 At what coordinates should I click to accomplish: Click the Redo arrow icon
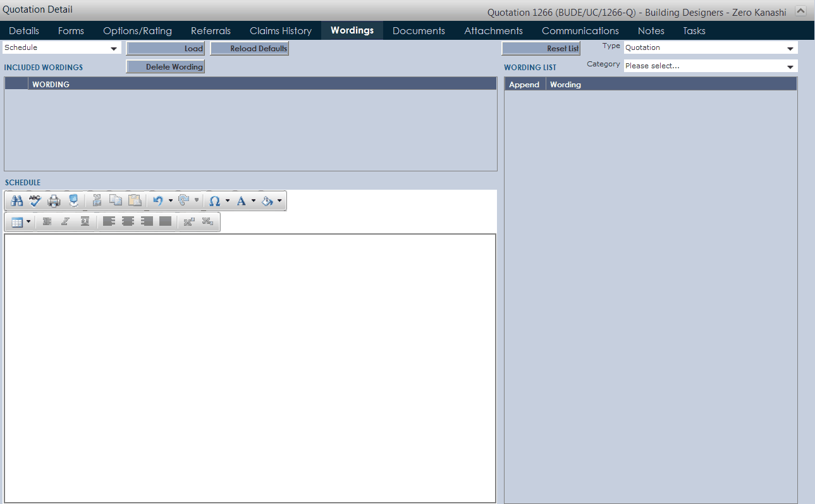pyautogui.click(x=184, y=201)
